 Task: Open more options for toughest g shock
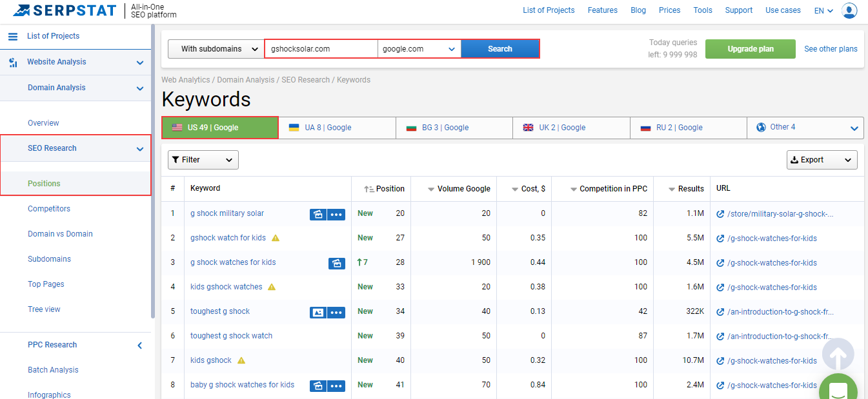[x=336, y=312]
